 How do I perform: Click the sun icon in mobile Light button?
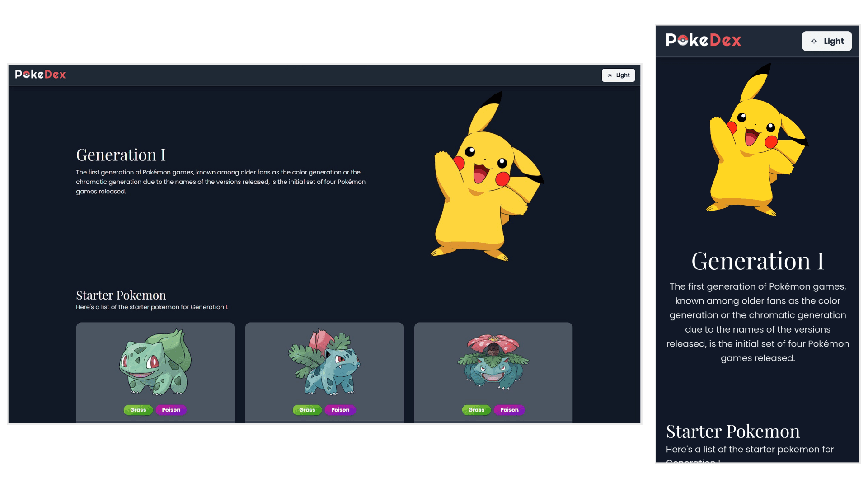(x=814, y=41)
